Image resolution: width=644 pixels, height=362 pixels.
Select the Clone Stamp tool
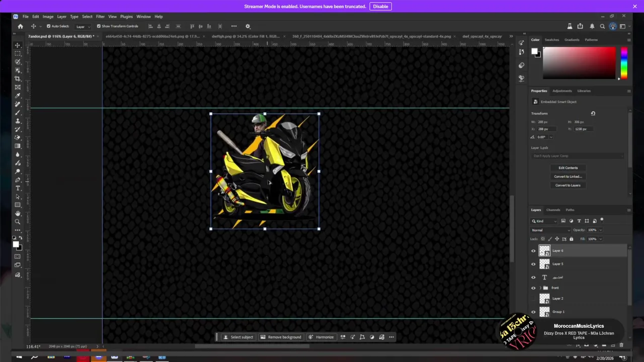(x=18, y=121)
